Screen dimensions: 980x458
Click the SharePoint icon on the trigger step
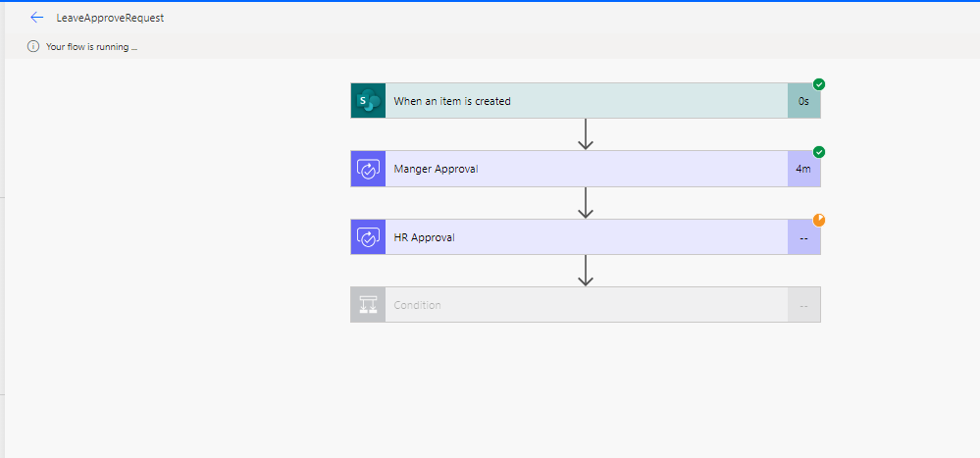click(x=368, y=101)
